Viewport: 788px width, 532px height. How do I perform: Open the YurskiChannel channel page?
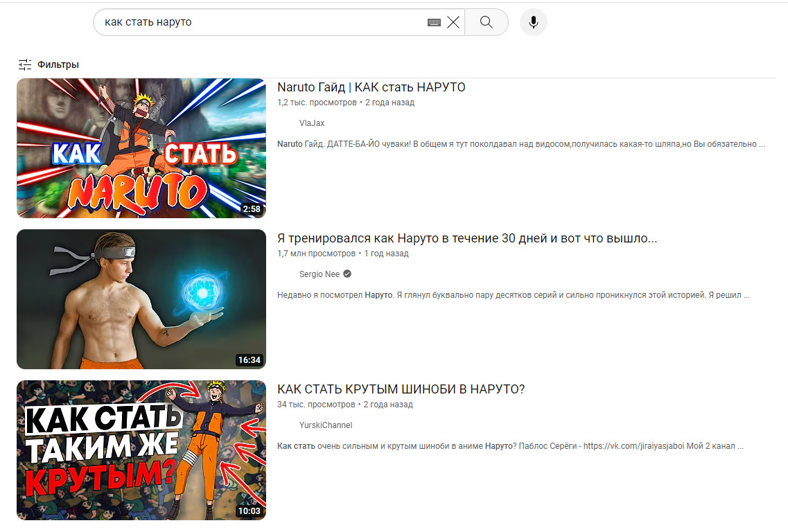[325, 425]
